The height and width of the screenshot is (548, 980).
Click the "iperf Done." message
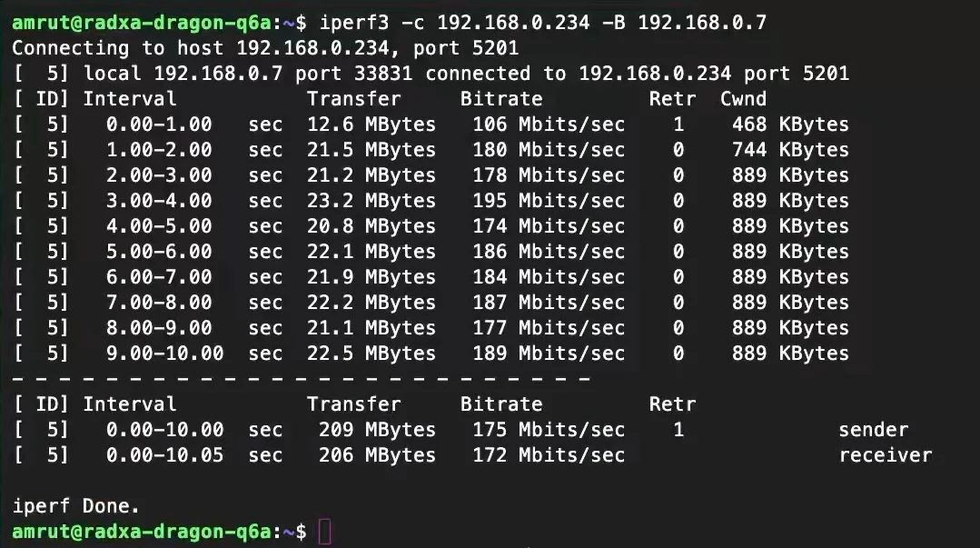coord(76,506)
